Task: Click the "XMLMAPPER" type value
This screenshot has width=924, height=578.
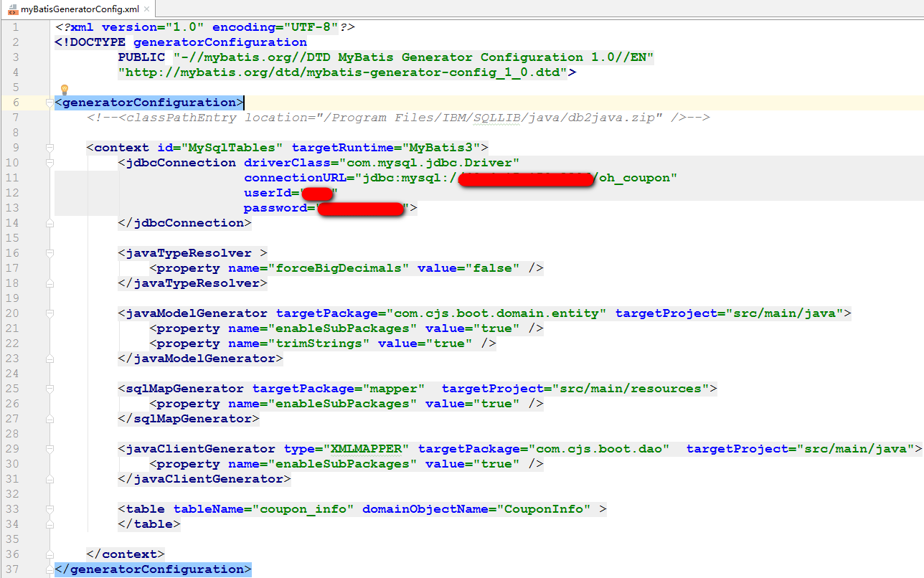Action: pyautogui.click(x=366, y=449)
